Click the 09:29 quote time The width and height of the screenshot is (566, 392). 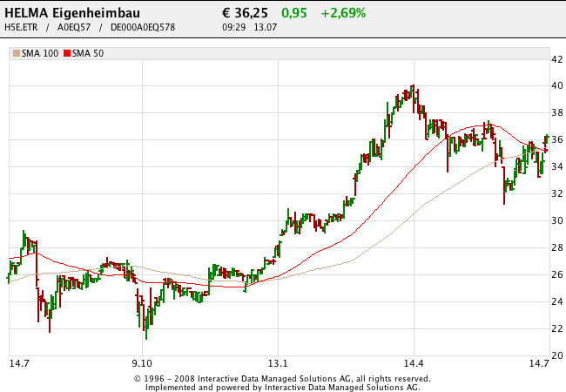tap(233, 28)
